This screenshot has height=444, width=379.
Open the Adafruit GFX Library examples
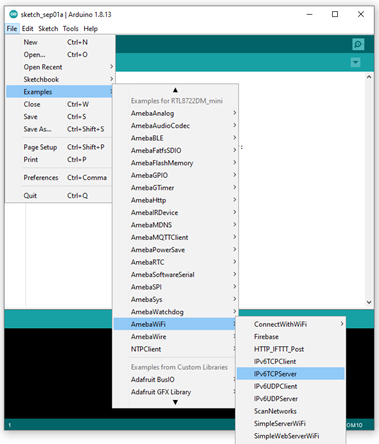(x=175, y=392)
